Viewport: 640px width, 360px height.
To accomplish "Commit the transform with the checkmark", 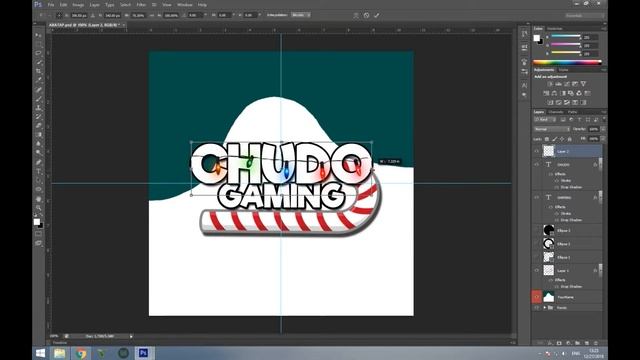I will click(x=377, y=15).
